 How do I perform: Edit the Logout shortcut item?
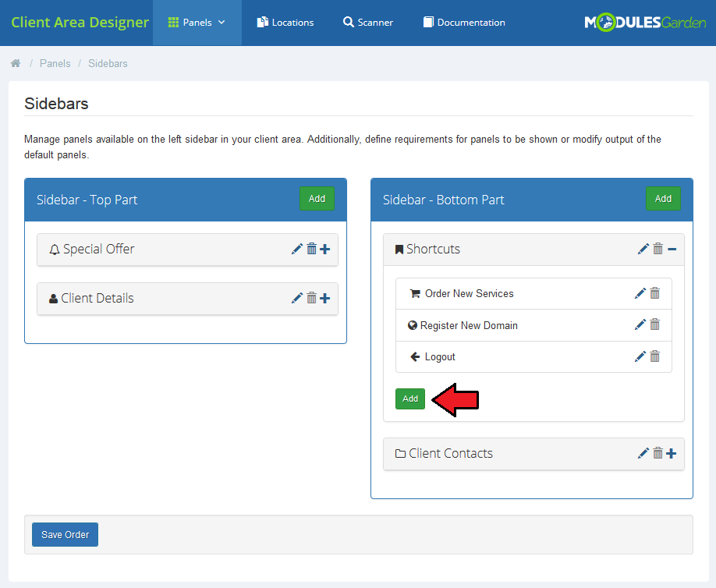tap(640, 356)
